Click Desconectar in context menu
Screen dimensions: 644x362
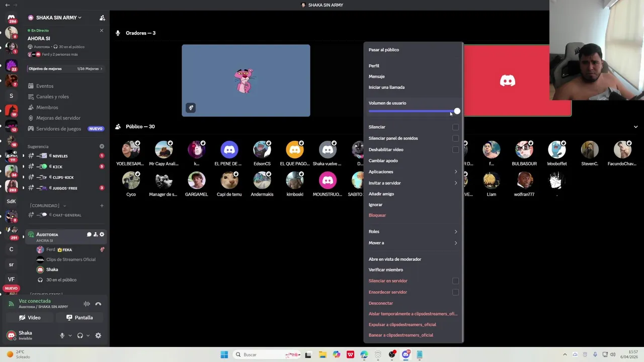[381, 303]
